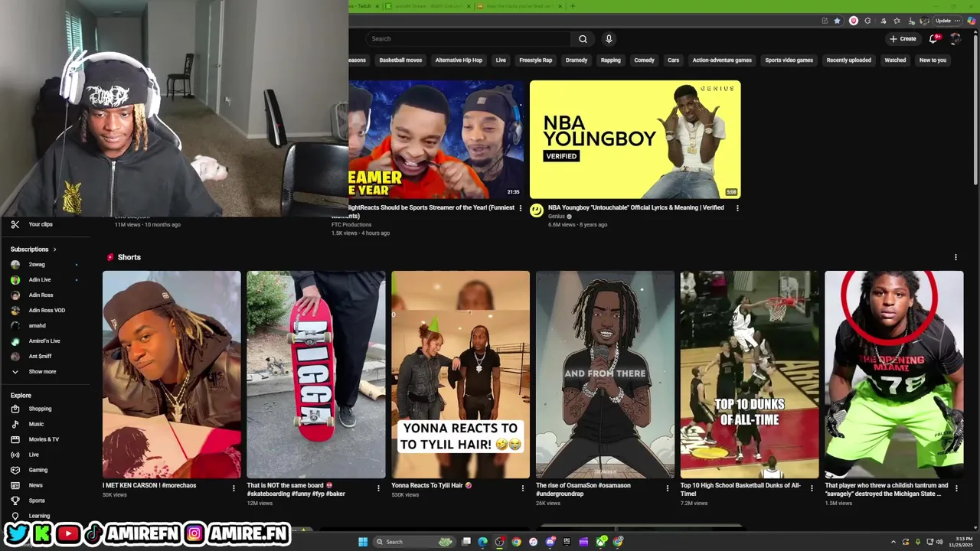Open the I MET KEN CARSON short

coord(171,374)
